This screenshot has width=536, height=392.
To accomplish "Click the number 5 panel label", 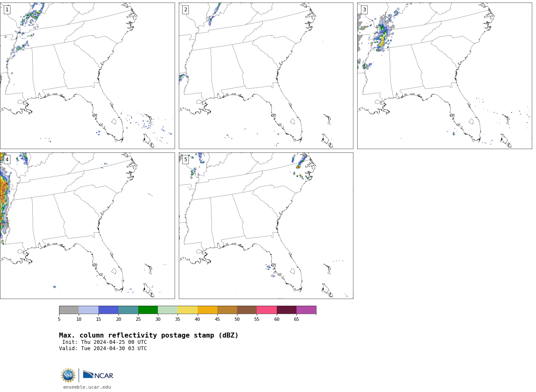I will [186, 160].
